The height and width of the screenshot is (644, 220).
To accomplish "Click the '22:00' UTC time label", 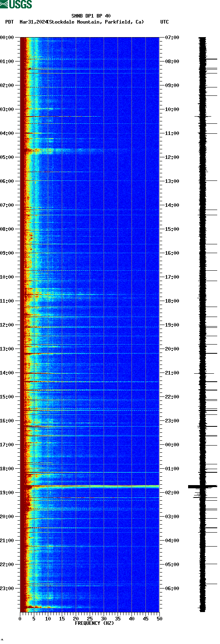I will pyautogui.click(x=172, y=397).
